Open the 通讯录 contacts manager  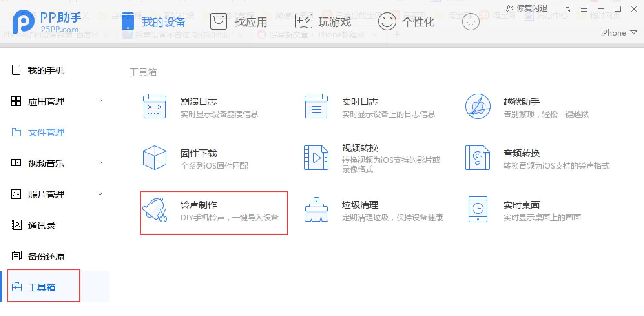click(41, 226)
